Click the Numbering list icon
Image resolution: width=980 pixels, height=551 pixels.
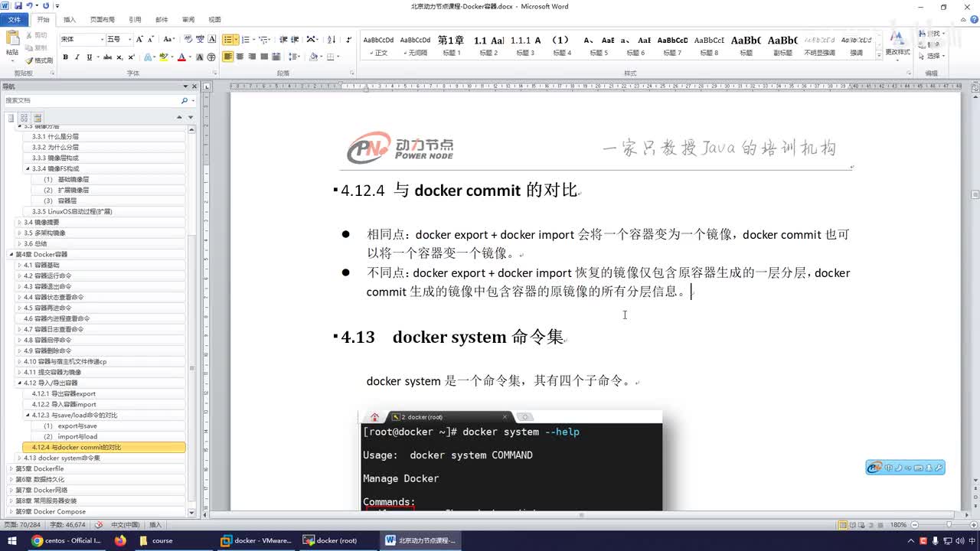tap(246, 39)
